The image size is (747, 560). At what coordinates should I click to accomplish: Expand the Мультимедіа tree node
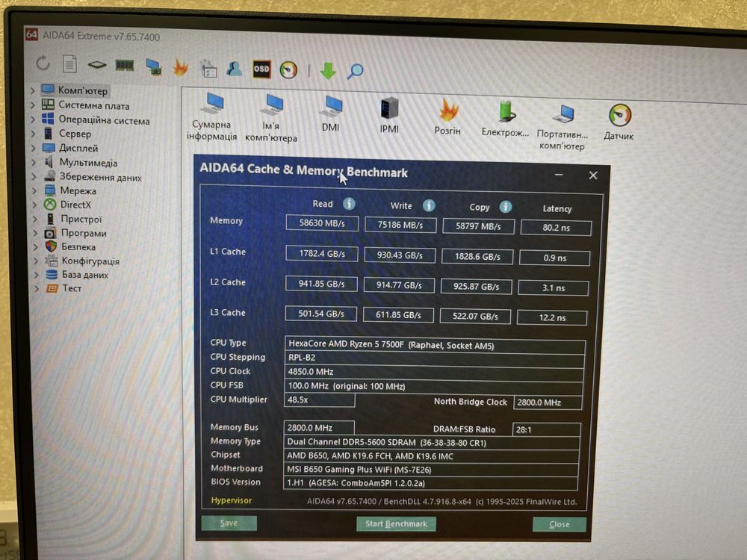(34, 162)
